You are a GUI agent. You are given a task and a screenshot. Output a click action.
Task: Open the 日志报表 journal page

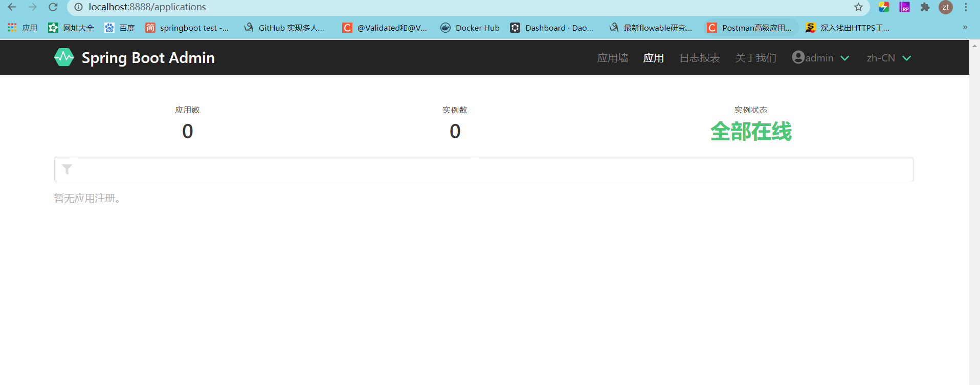[700, 58]
